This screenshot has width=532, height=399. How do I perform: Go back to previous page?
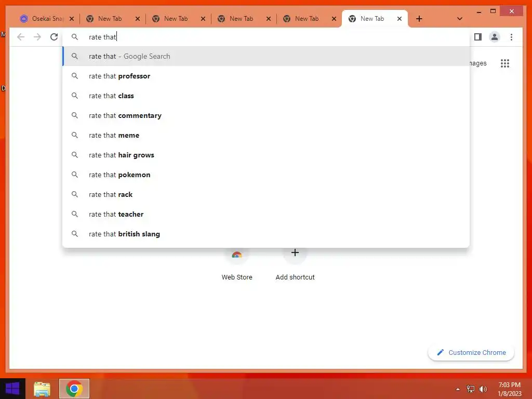[21, 37]
